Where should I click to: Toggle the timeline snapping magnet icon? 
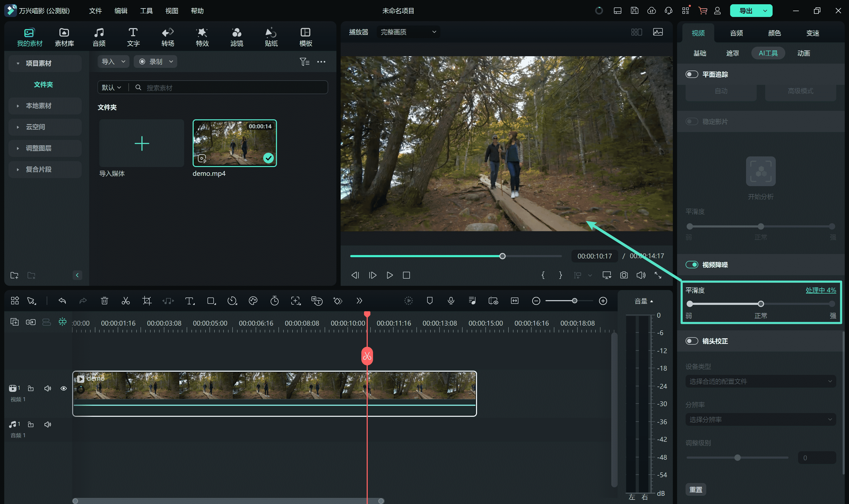tap(63, 322)
